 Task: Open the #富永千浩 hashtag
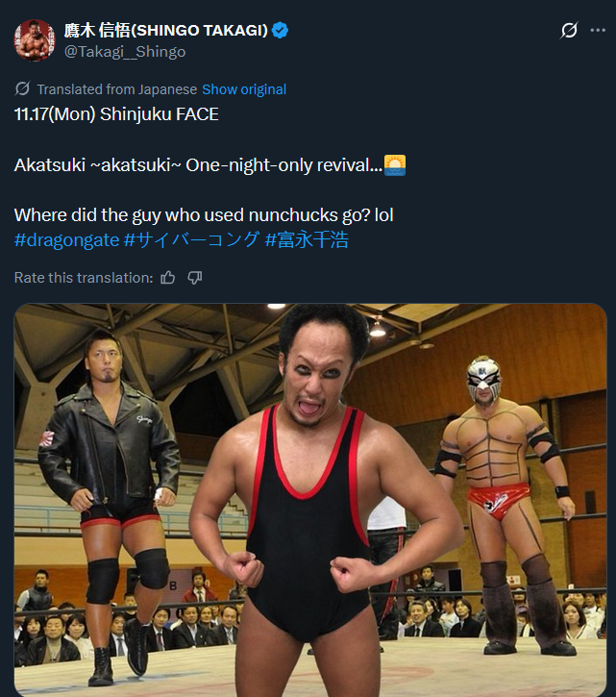(307, 240)
